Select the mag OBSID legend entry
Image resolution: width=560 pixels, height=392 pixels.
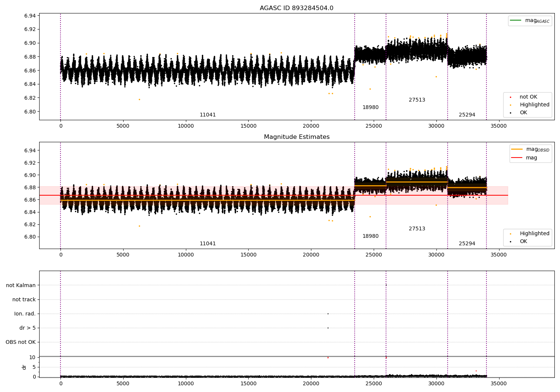click(x=530, y=149)
